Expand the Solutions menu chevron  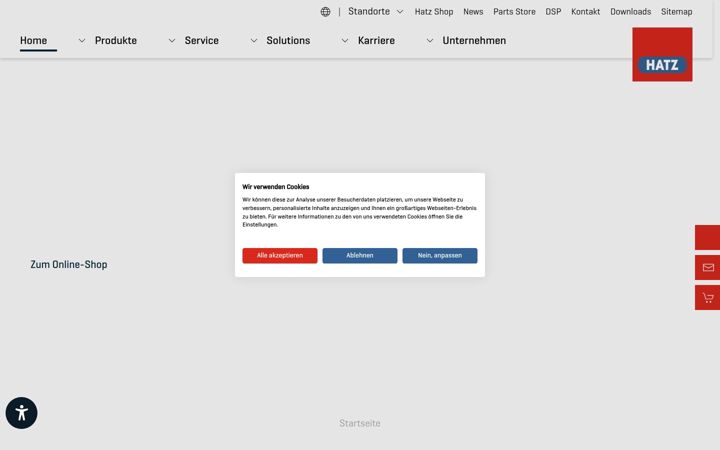(x=253, y=40)
